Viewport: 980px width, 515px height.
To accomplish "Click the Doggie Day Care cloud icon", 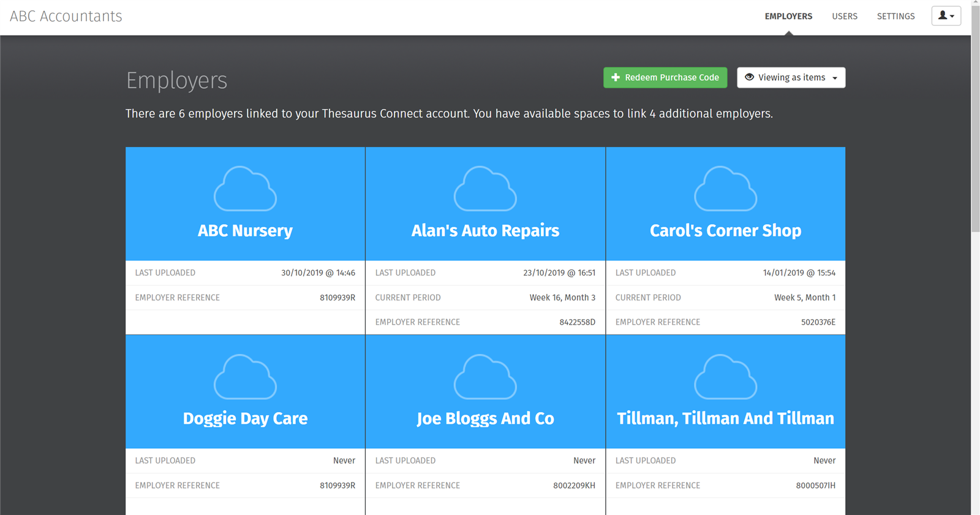I will pos(245,377).
